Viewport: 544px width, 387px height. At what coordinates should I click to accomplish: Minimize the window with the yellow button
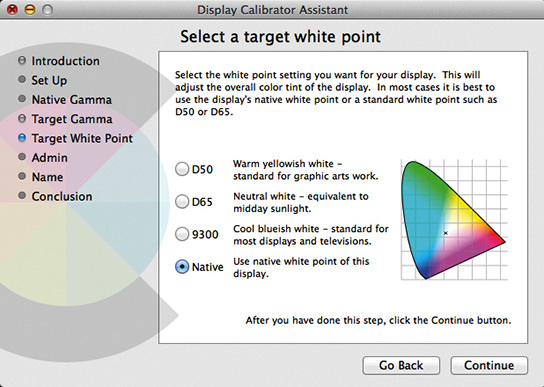pos(30,10)
